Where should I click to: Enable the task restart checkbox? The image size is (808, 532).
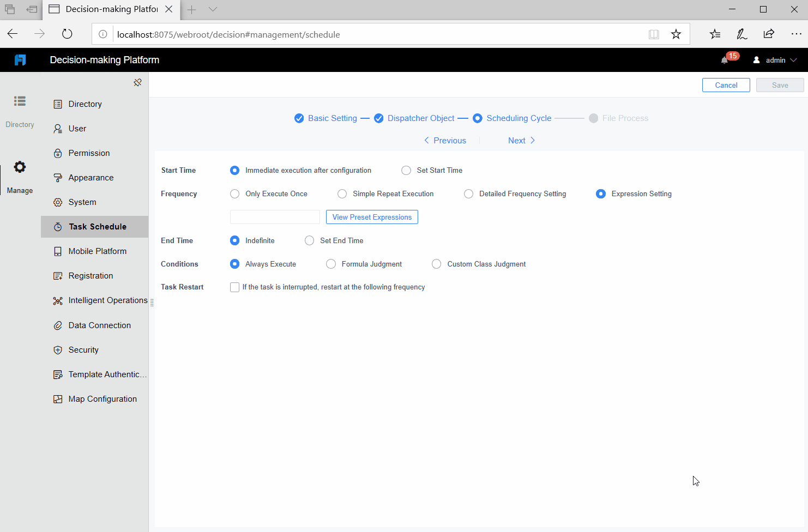tap(234, 287)
